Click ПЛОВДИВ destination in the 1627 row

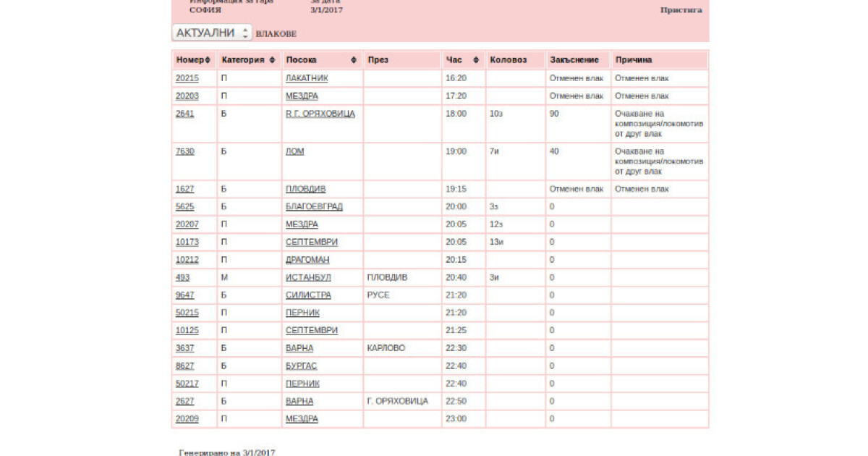point(305,189)
